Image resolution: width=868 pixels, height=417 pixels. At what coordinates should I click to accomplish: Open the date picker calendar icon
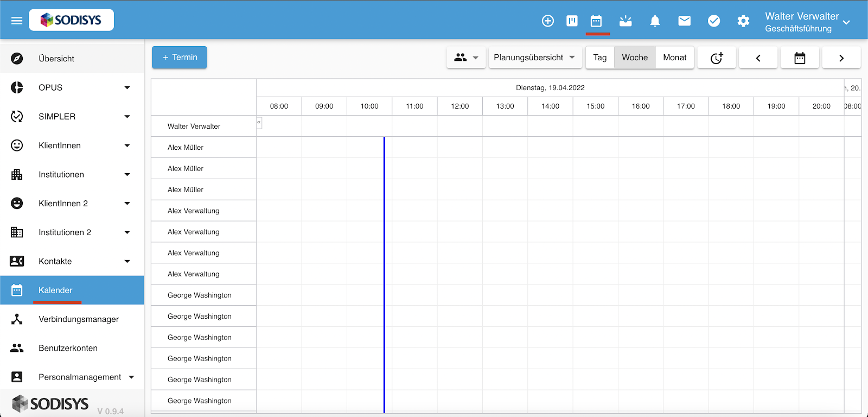(x=800, y=58)
